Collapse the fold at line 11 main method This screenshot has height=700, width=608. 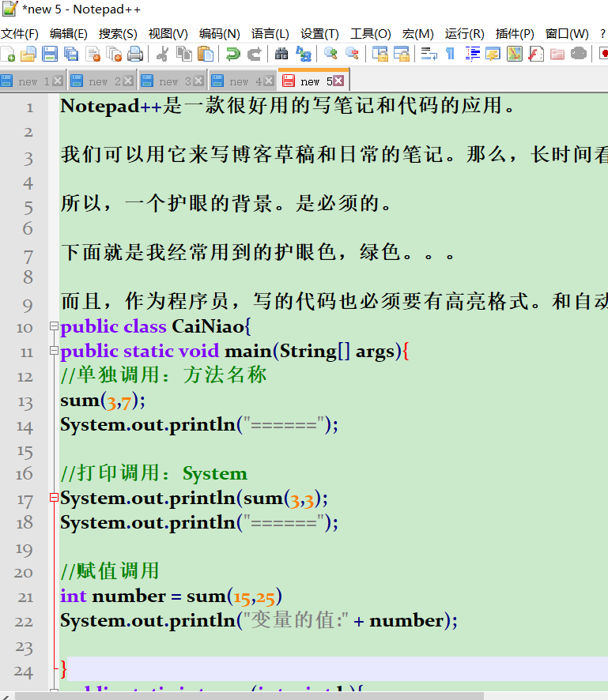[54, 351]
